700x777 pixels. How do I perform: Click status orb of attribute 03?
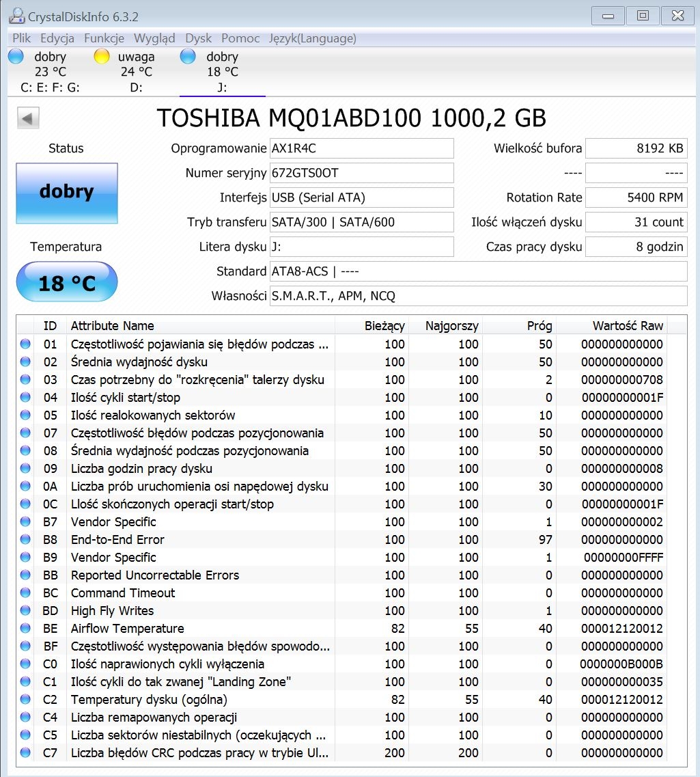[x=25, y=379]
